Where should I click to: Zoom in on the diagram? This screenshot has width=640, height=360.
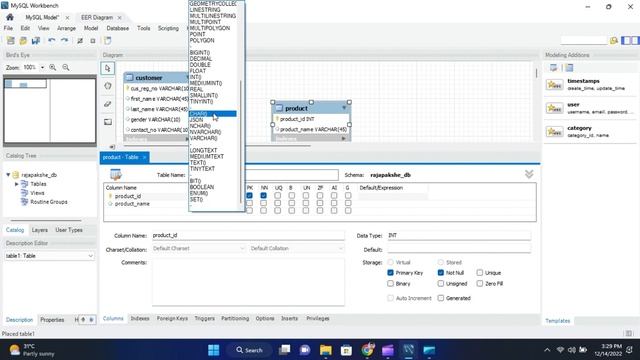coord(53,67)
